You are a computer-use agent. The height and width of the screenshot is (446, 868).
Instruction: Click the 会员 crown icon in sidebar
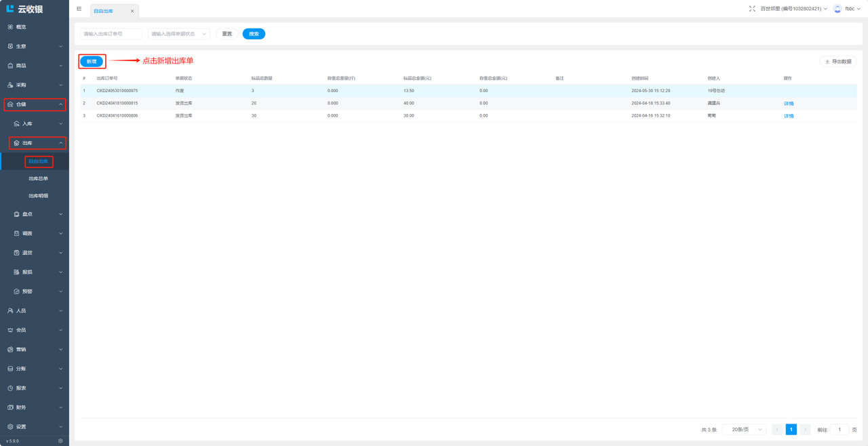10,330
